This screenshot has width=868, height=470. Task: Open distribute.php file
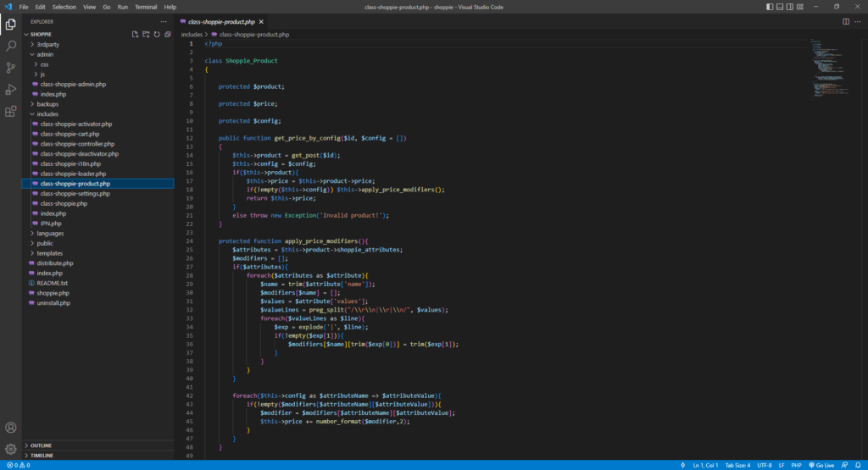point(55,263)
